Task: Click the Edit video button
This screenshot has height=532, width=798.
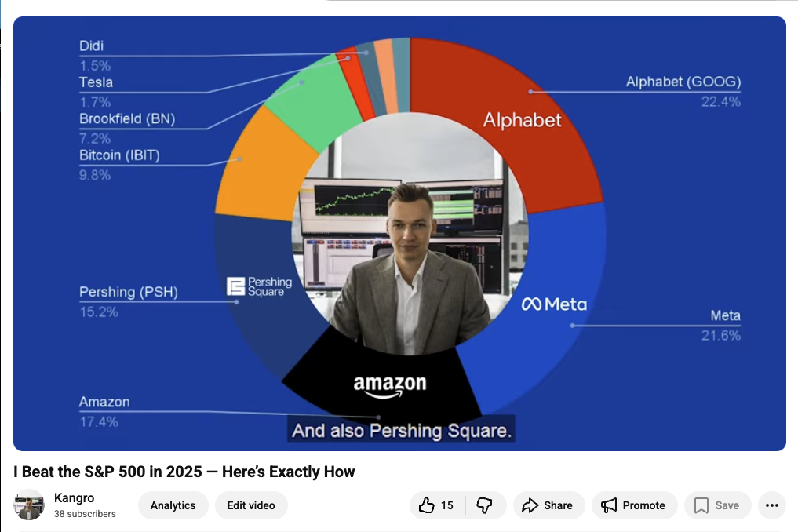Action: [x=251, y=505]
